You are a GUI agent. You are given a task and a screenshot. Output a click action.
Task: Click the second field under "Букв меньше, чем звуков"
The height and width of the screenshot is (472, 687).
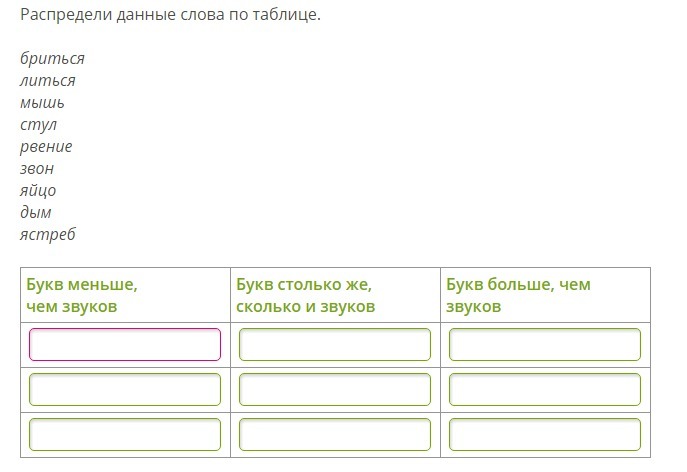coord(125,389)
